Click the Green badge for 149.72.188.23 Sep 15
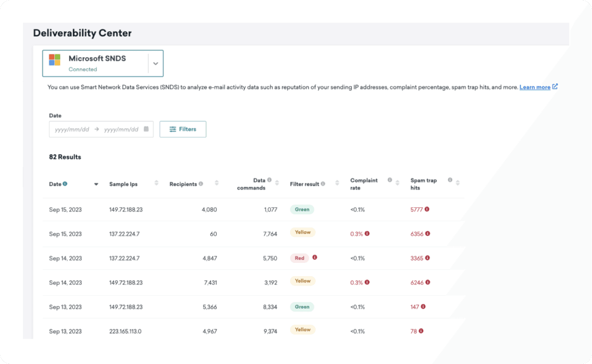The height and width of the screenshot is (364, 592). tap(302, 210)
